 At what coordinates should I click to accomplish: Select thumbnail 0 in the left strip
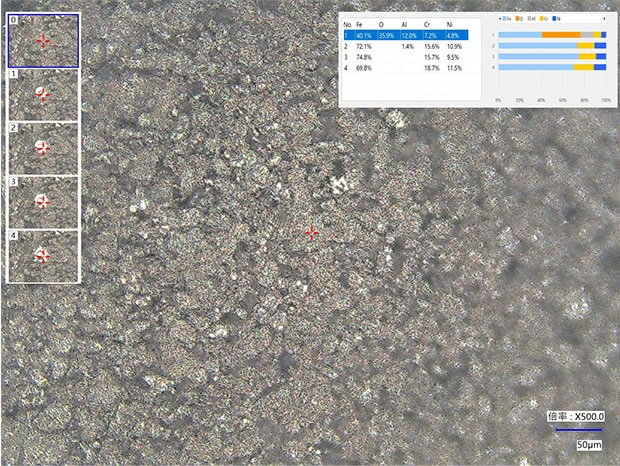43,41
